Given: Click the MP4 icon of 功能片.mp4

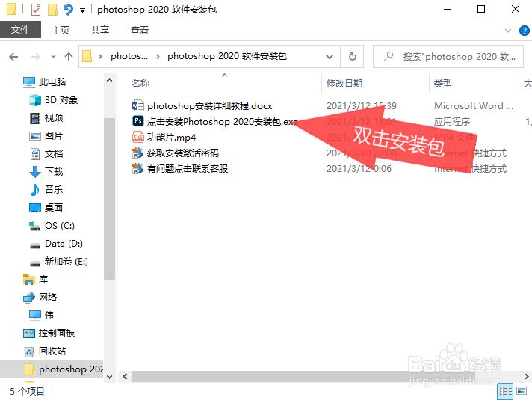Looking at the screenshot, I should [x=137, y=137].
